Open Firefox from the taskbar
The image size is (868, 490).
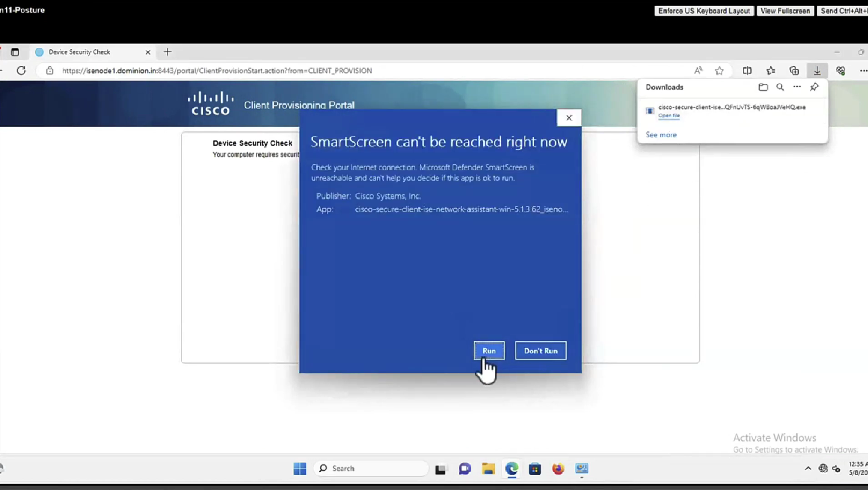tap(558, 469)
